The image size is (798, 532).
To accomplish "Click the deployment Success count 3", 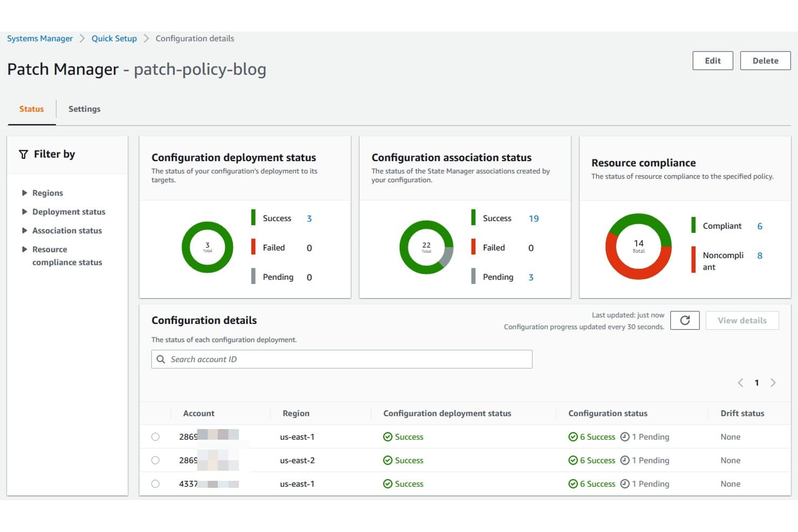I will tap(309, 218).
